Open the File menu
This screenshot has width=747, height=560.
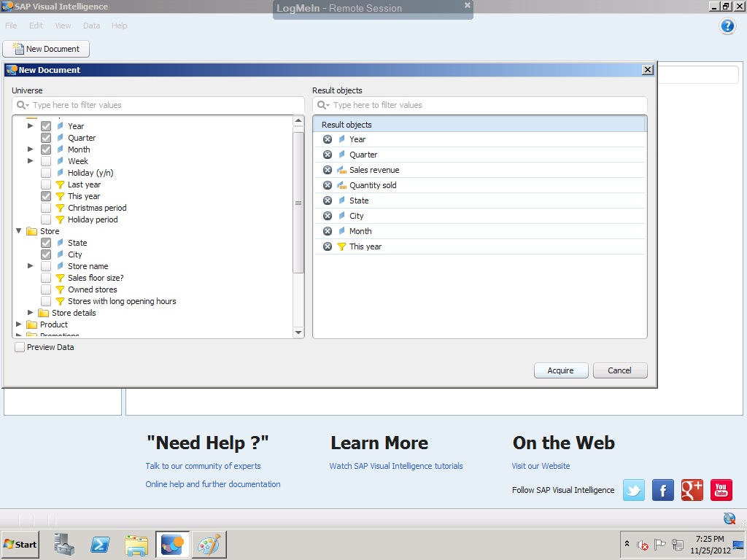click(11, 26)
